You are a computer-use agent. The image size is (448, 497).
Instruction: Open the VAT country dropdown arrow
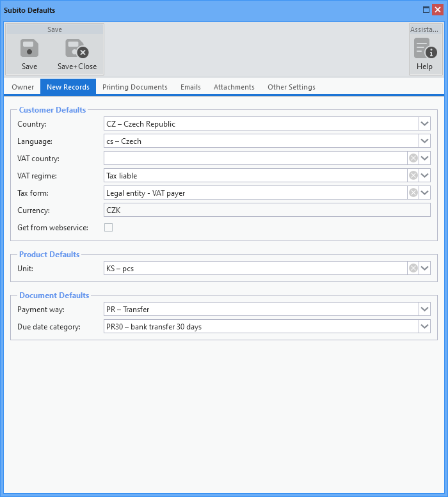coord(424,158)
